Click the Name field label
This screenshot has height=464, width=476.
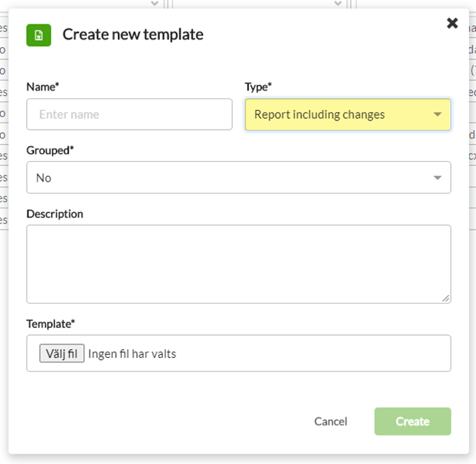42,87
